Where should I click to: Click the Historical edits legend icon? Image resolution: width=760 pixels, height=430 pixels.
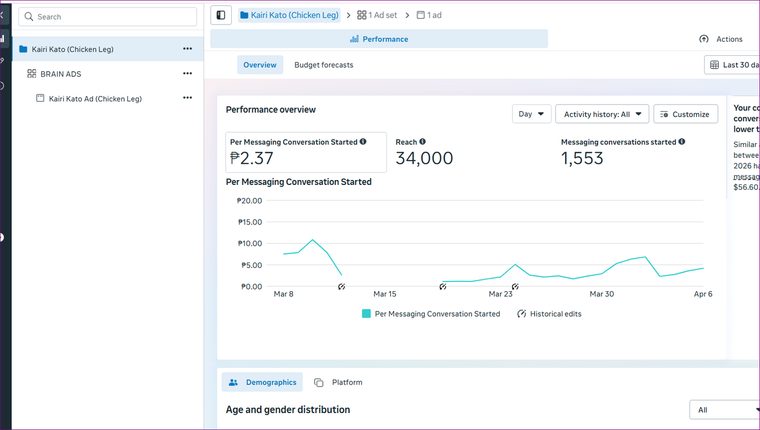(x=522, y=314)
